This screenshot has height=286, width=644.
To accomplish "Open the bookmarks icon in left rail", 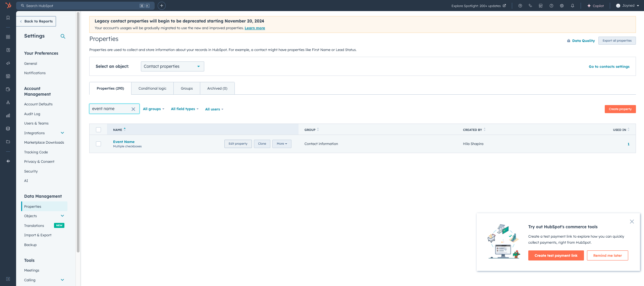I will click(8, 18).
